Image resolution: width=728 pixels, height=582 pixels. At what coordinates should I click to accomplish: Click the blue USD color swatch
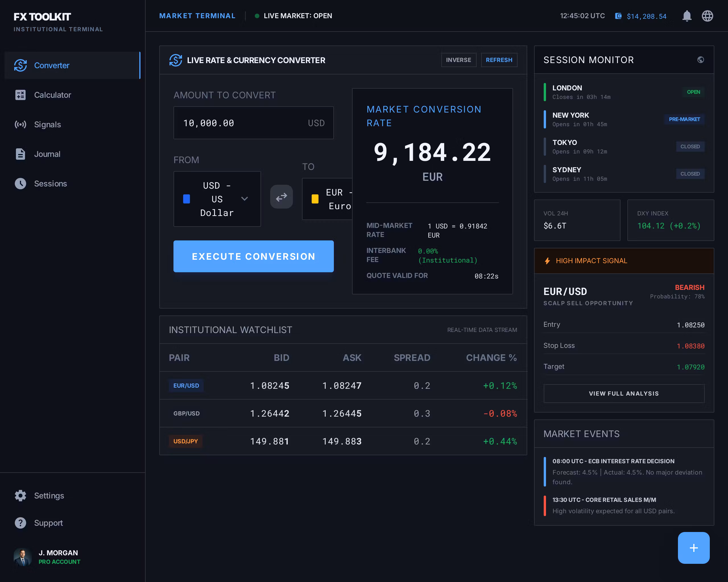coord(186,199)
